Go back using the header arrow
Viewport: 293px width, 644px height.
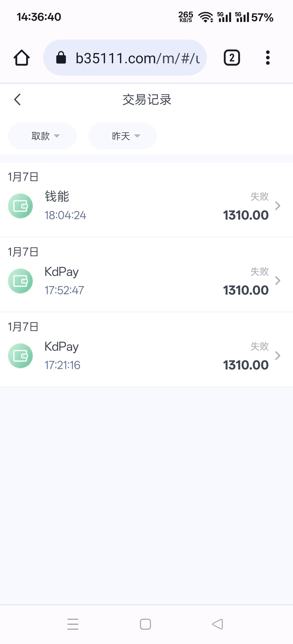tap(17, 100)
